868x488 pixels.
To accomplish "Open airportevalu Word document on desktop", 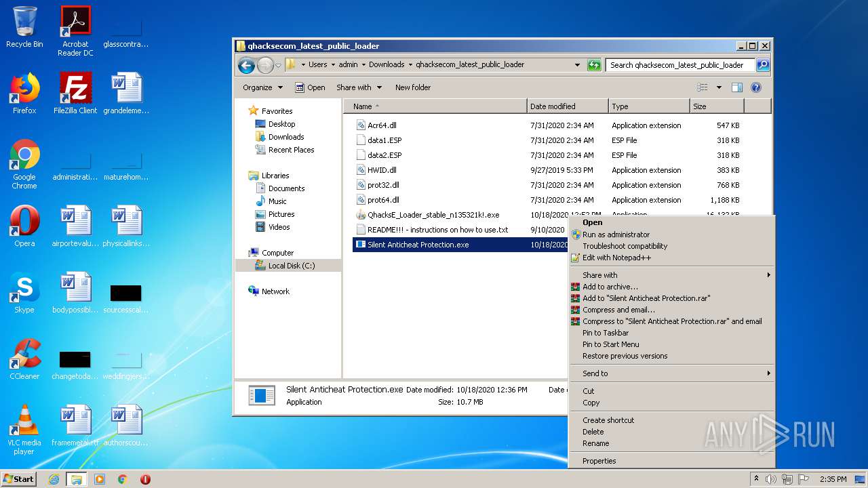I will point(75,226).
